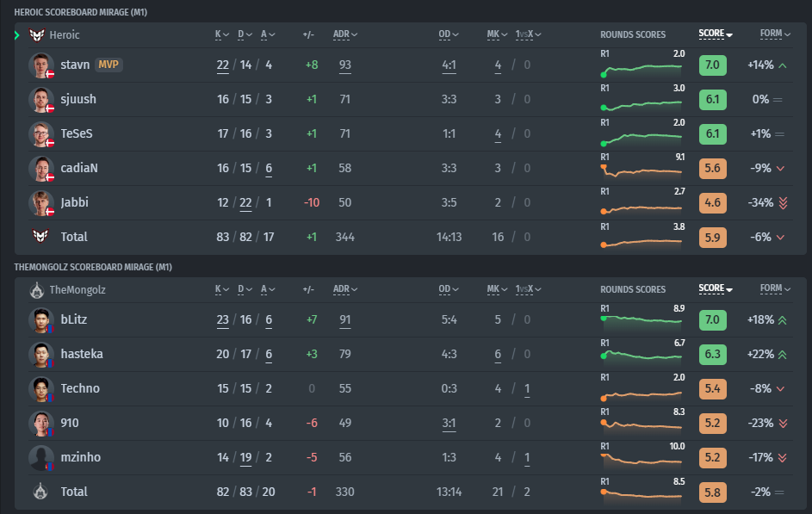
Task: Open stavn's player name link
Action: [x=75, y=65]
